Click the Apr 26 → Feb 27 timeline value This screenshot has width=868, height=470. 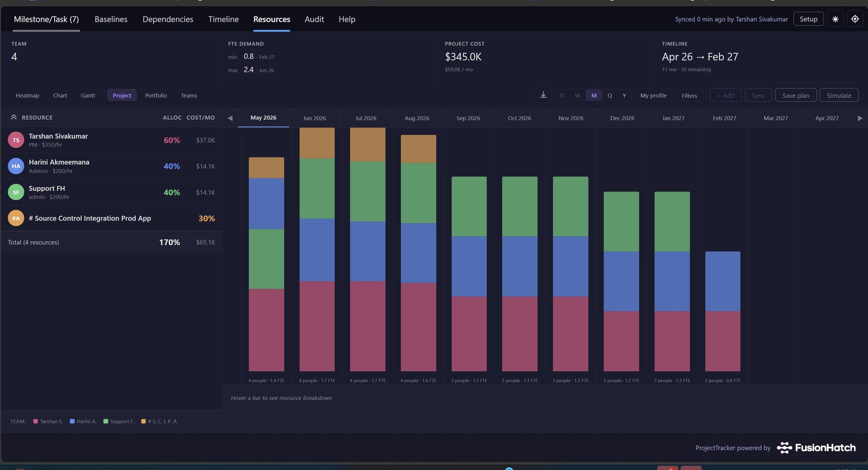point(700,57)
